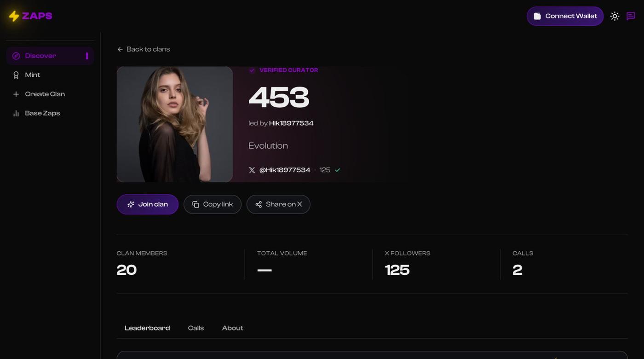Click the copy icon on Copy link
This screenshot has height=359, width=644.
point(195,204)
